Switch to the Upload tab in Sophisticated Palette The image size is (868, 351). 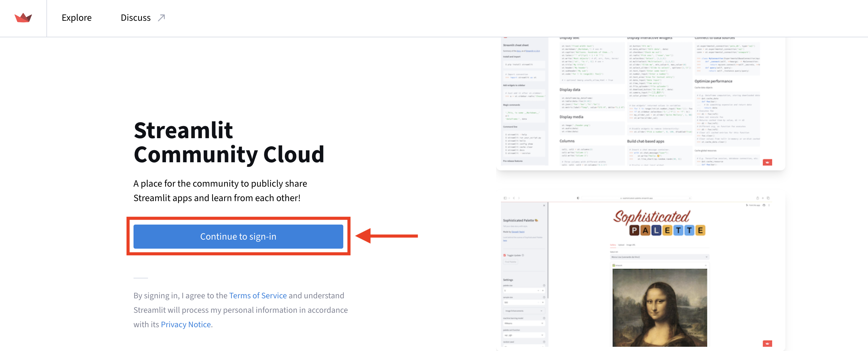(x=621, y=245)
